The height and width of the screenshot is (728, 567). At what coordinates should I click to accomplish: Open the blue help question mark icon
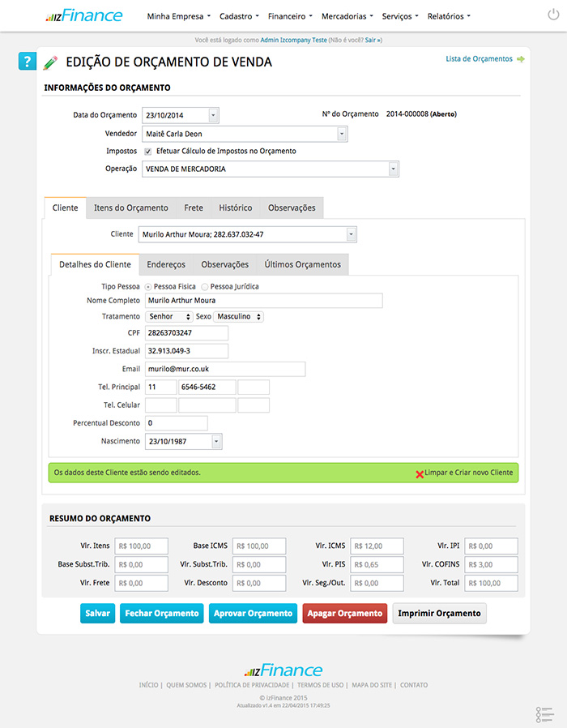coord(27,62)
